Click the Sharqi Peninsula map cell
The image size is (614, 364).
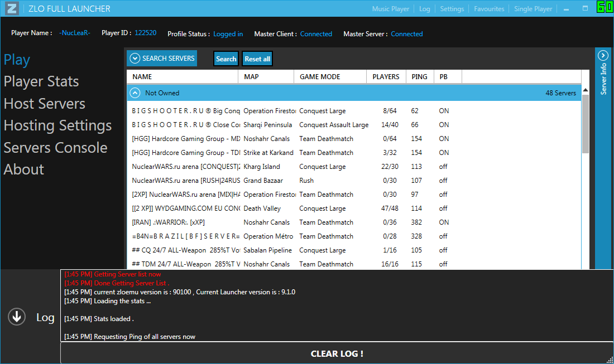267,125
